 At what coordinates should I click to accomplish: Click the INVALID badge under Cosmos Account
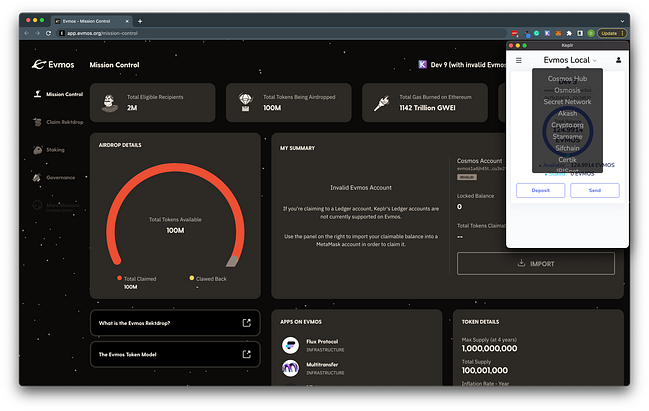pos(466,177)
